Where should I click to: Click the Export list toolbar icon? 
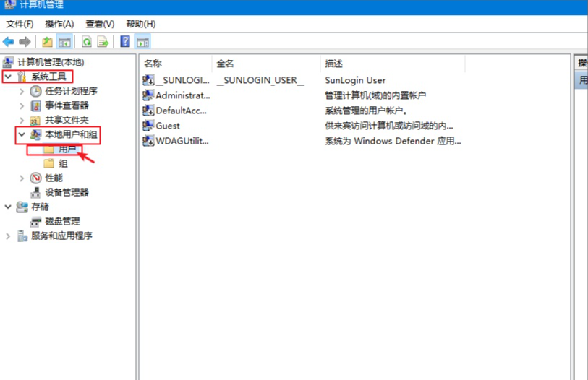[x=103, y=42]
